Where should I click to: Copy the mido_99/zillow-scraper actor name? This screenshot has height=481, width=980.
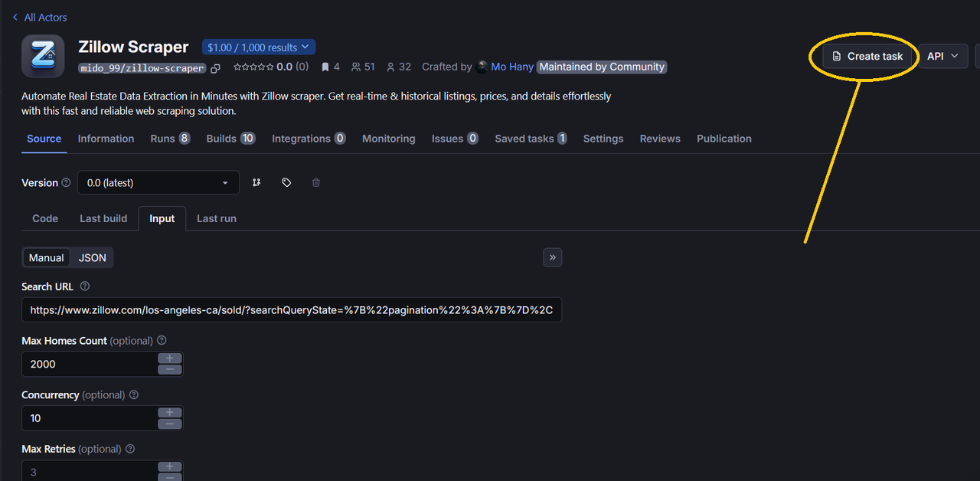[216, 68]
